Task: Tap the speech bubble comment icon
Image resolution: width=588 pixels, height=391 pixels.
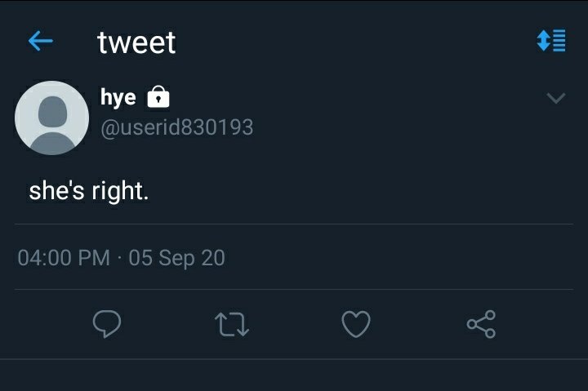Action: (107, 324)
